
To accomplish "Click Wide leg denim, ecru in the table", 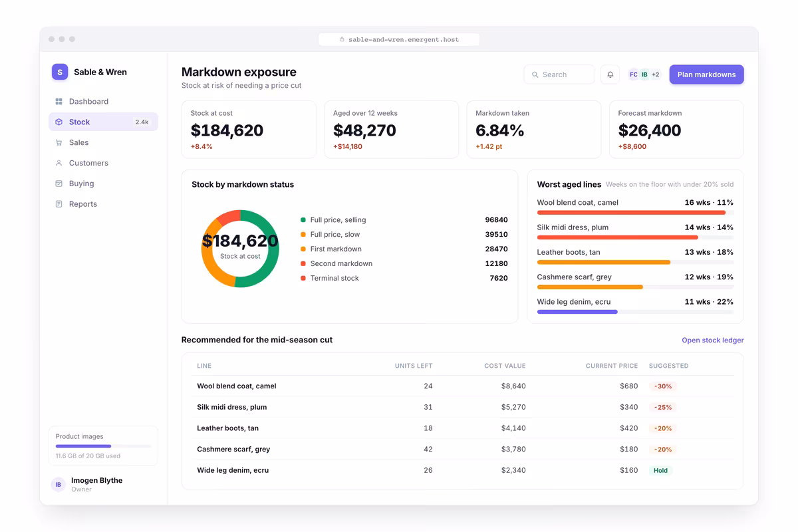I will click(x=233, y=470).
